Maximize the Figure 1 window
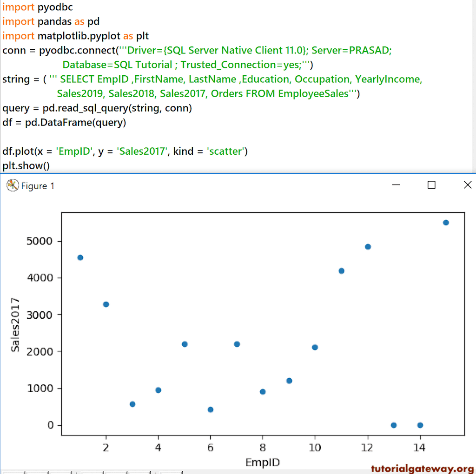 coord(431,184)
